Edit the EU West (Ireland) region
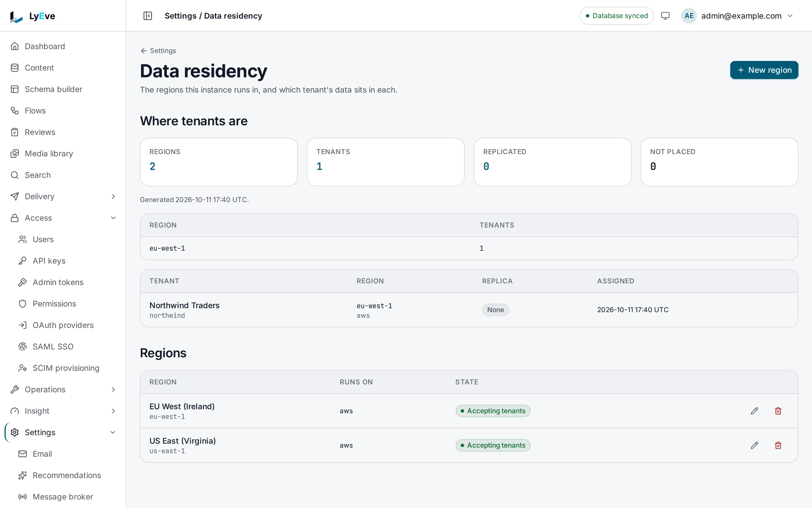The image size is (812, 508). tap(754, 411)
